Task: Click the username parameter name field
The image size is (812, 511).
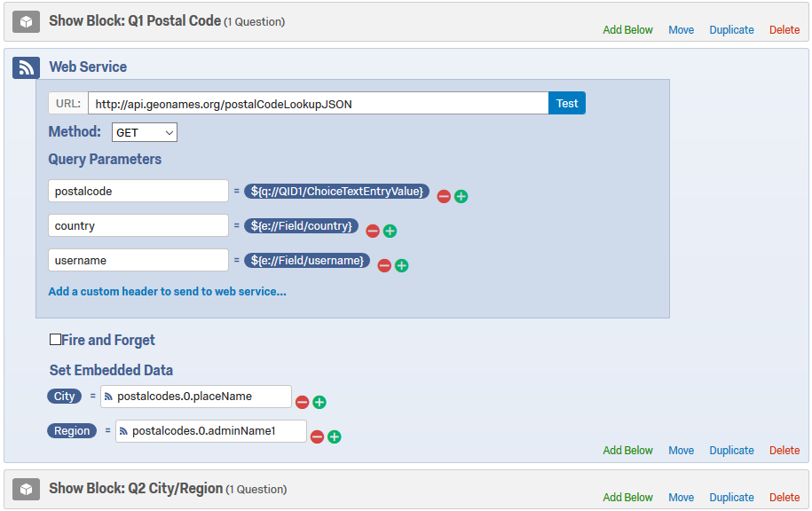Action: click(x=138, y=261)
